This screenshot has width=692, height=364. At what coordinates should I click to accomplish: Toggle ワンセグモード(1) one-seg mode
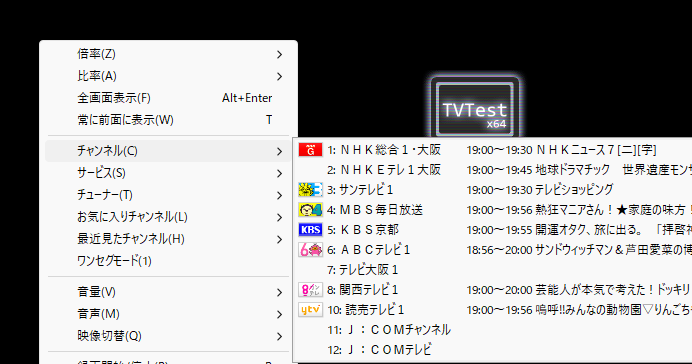168,261
